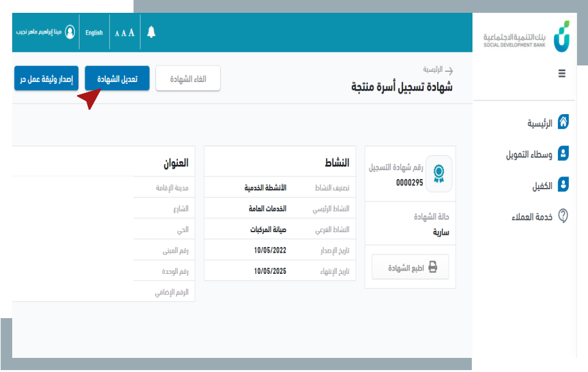Click the icon beside الكفيل
Image resolution: width=588 pixels, height=372 pixels.
click(563, 184)
